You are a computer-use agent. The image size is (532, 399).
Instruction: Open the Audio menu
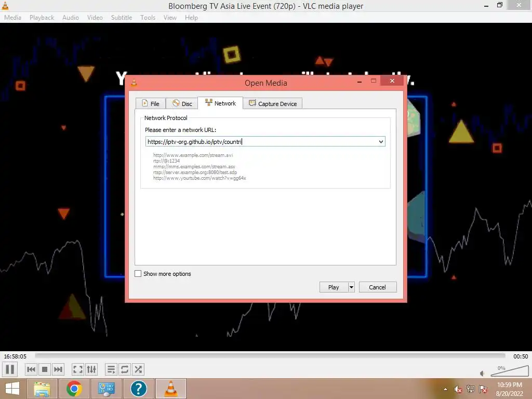[71, 18]
